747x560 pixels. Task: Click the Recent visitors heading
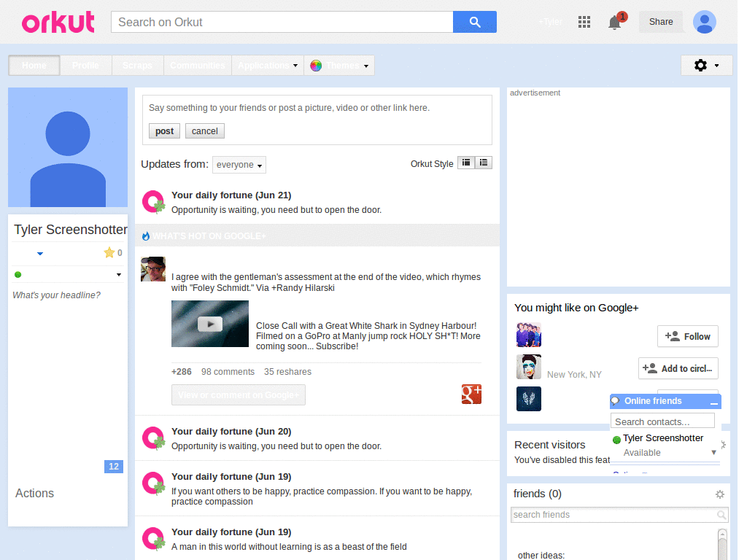550,445
